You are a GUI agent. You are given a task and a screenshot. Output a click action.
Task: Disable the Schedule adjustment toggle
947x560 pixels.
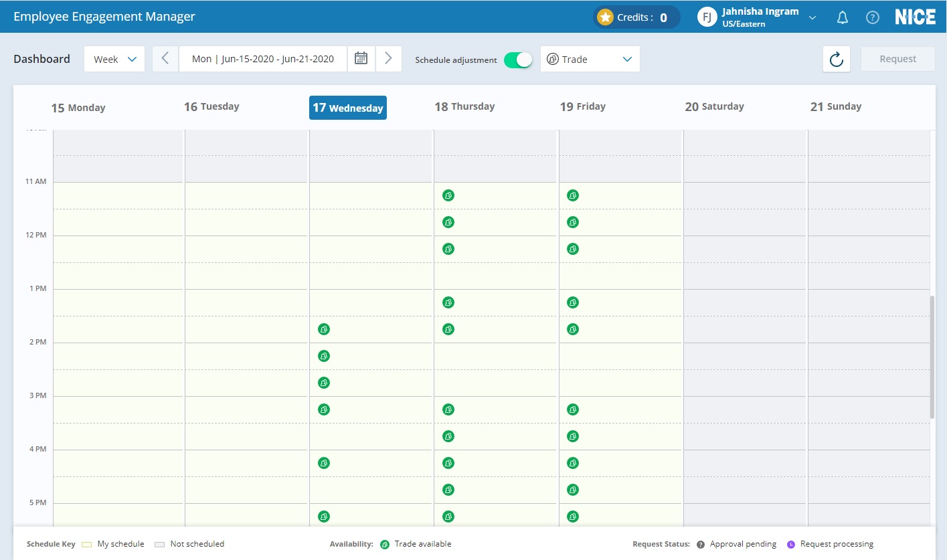(x=518, y=60)
